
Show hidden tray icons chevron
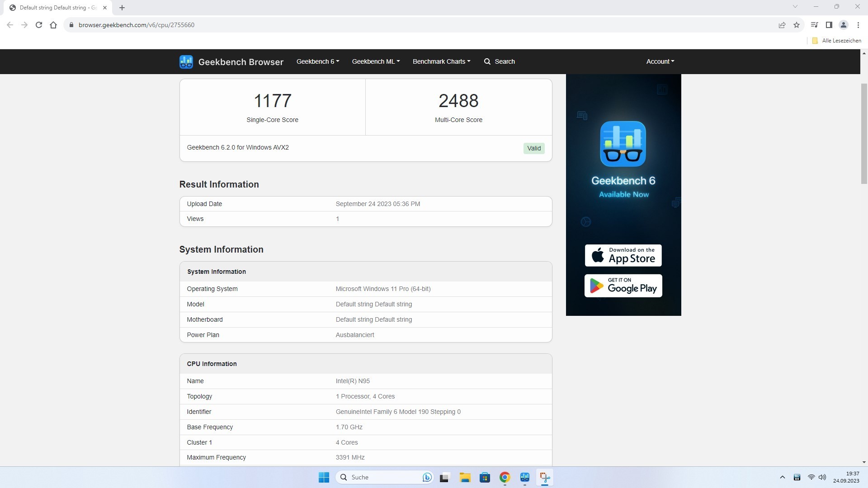tap(783, 477)
